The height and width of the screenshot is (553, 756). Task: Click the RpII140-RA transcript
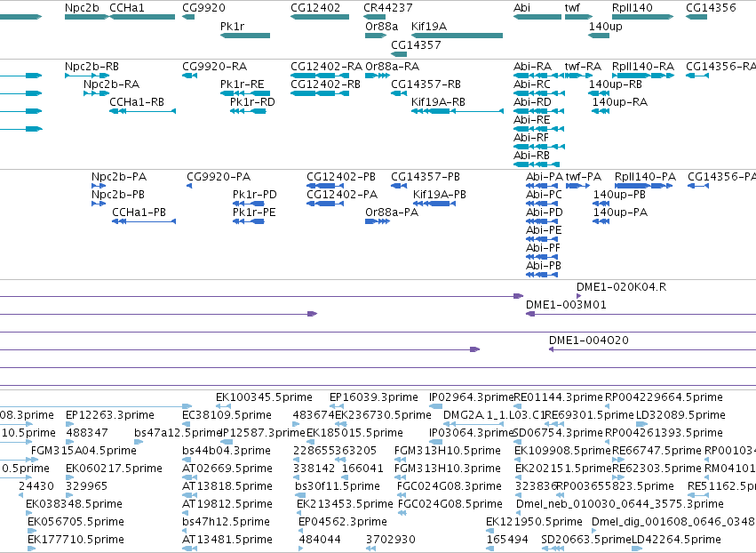(642, 76)
